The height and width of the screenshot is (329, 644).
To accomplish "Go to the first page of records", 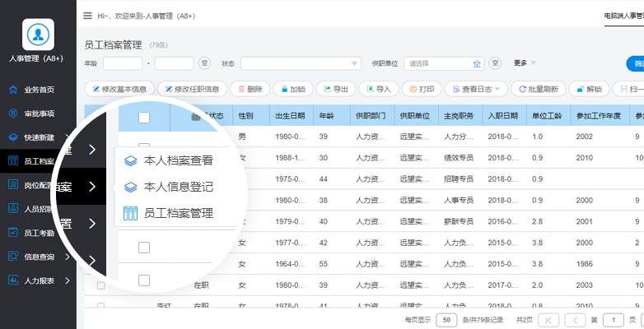I will (x=550, y=319).
